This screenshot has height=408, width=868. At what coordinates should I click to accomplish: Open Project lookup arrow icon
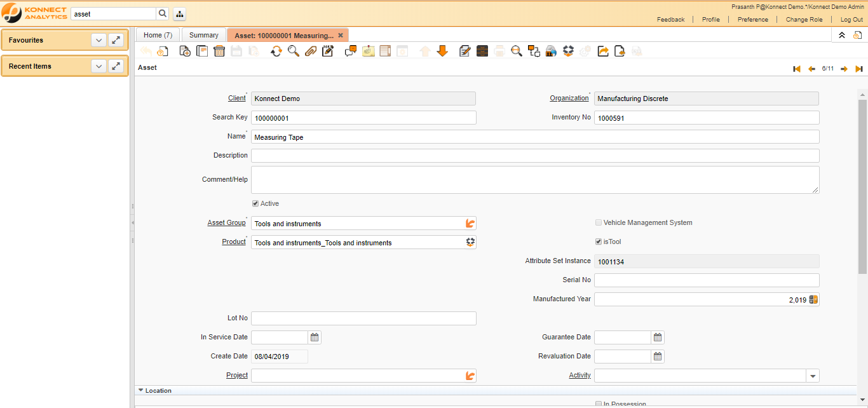tap(470, 376)
